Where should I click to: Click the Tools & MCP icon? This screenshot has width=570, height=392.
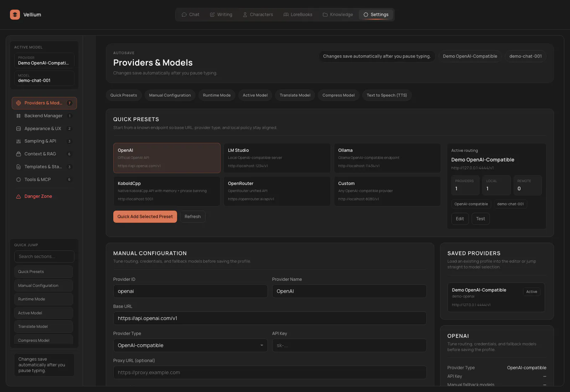point(19,180)
